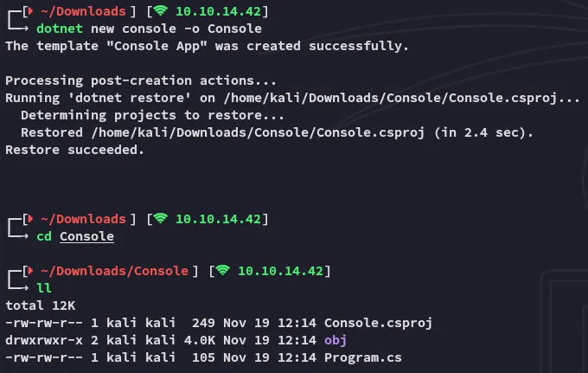Image resolution: width=588 pixels, height=373 pixels.
Task: Click the green dotnet command word
Action: pos(60,28)
